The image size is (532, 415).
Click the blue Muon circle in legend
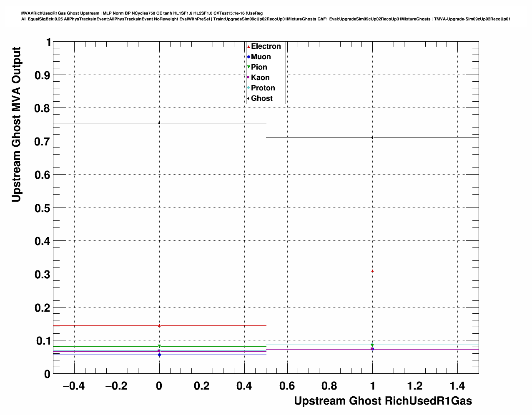click(248, 57)
